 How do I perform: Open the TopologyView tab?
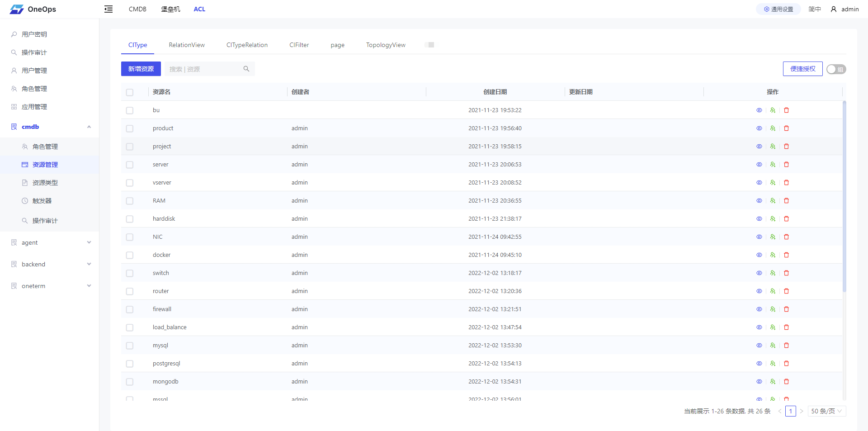tap(386, 45)
